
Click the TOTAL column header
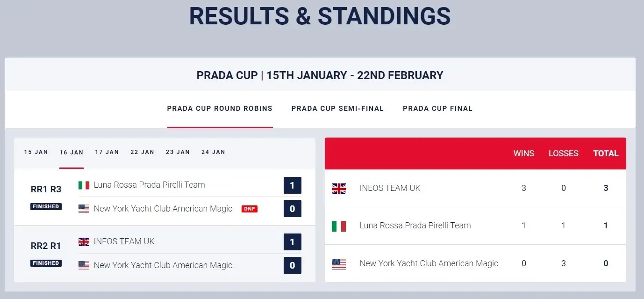606,153
